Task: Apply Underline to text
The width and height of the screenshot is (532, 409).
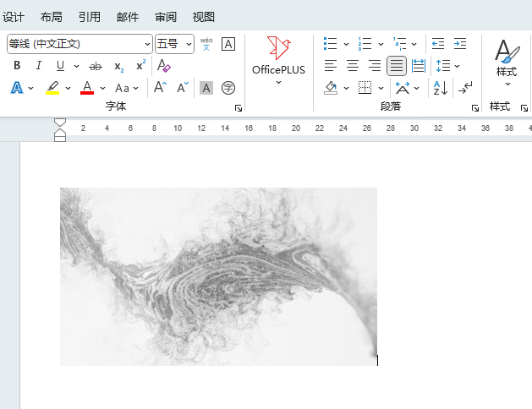Action: [x=60, y=65]
